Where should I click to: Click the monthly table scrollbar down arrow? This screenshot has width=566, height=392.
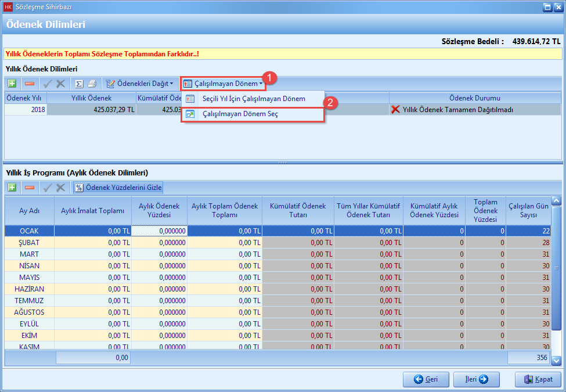(x=556, y=361)
